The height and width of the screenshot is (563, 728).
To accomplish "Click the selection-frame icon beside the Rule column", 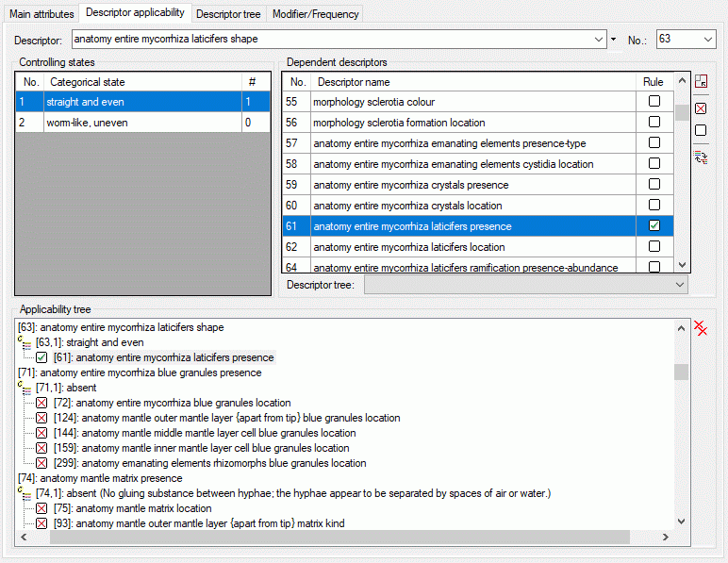I will click(701, 82).
